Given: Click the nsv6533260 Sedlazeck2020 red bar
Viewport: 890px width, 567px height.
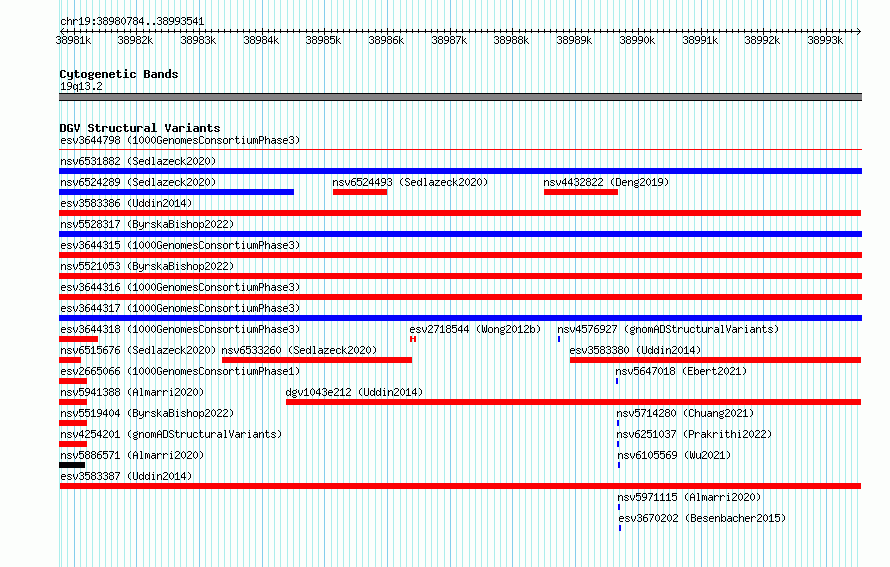Looking at the screenshot, I should (x=317, y=360).
